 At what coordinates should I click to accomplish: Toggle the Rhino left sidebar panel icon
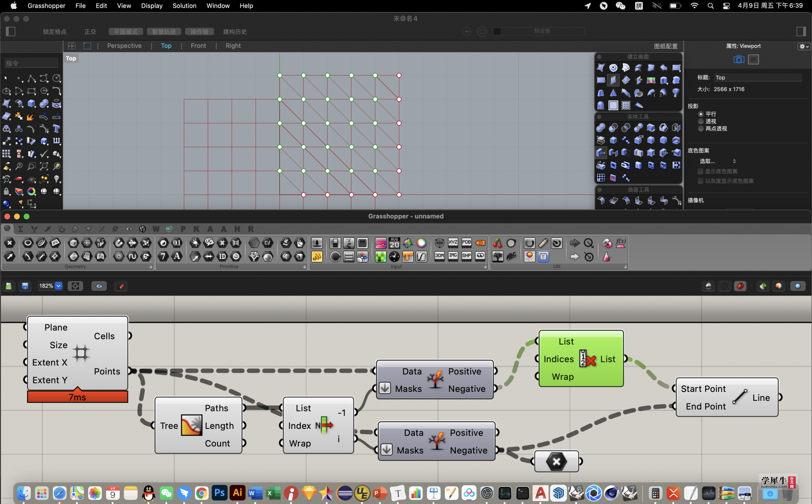tap(11, 31)
